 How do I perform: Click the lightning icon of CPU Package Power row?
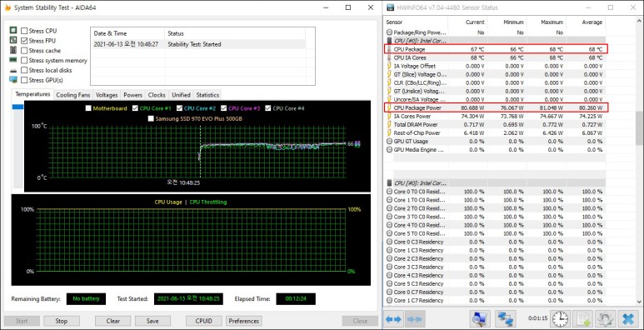click(x=389, y=107)
